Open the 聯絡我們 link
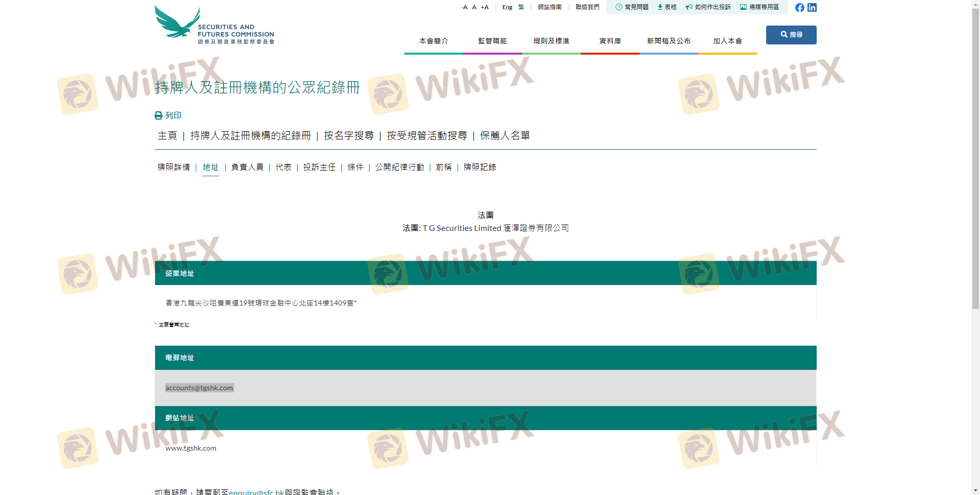The image size is (980, 495). point(587,7)
